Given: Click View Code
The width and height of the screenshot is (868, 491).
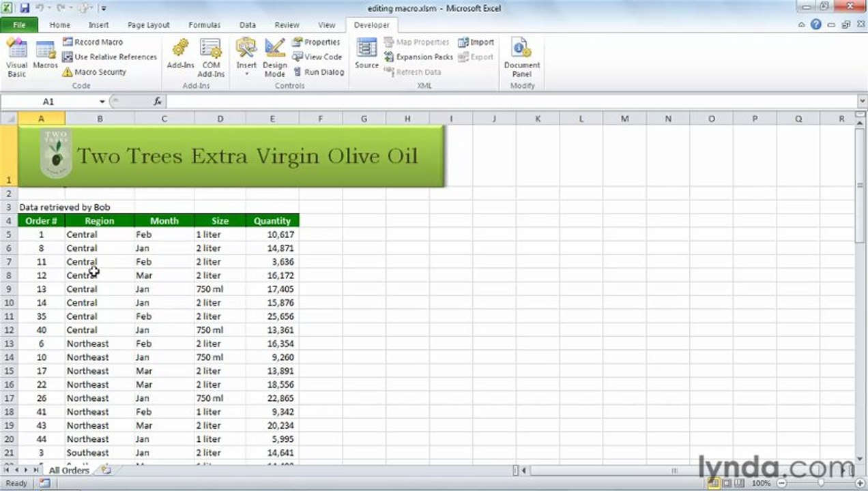Looking at the screenshot, I should (317, 57).
